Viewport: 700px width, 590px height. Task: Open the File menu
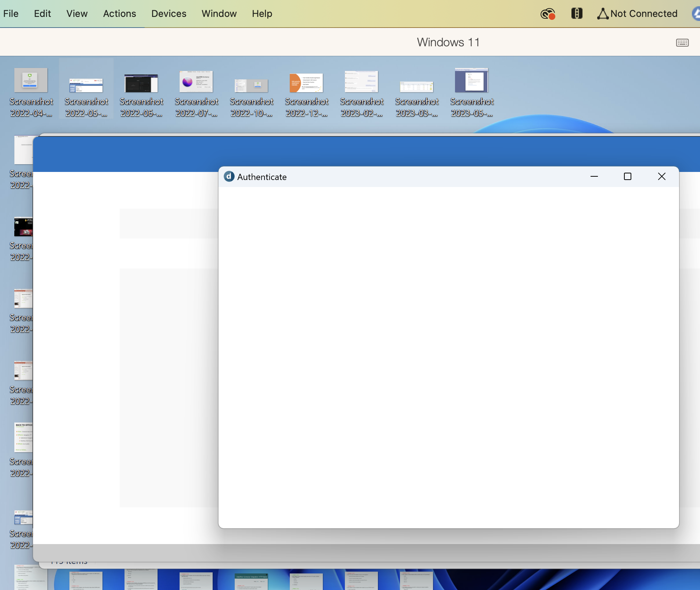point(11,14)
